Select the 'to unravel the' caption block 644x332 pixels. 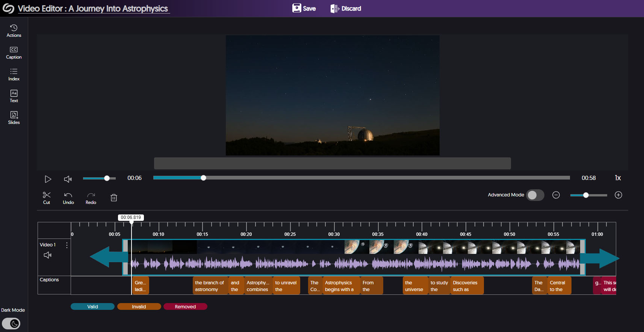(286, 286)
